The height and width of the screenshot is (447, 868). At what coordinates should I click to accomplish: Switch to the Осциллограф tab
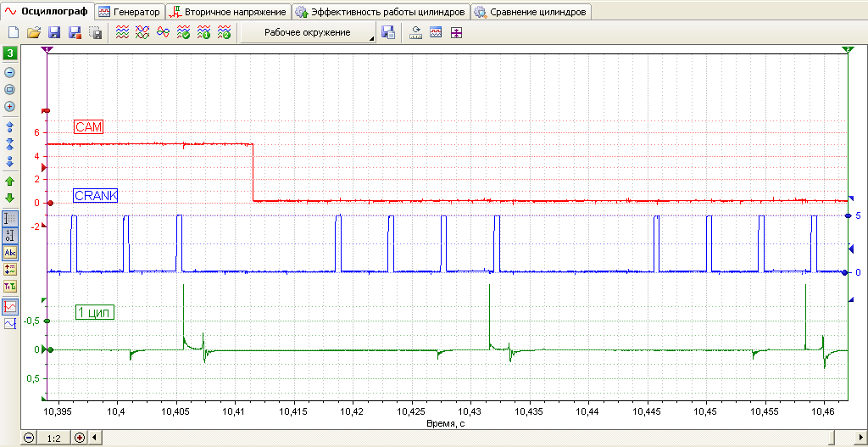click(x=47, y=12)
